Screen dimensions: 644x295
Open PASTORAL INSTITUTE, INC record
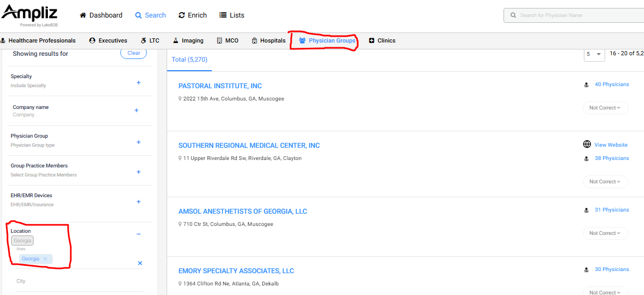tap(220, 86)
